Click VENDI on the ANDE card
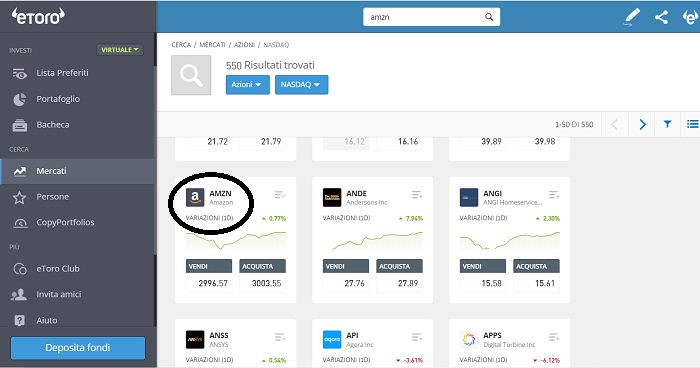The image size is (700, 368). (346, 266)
